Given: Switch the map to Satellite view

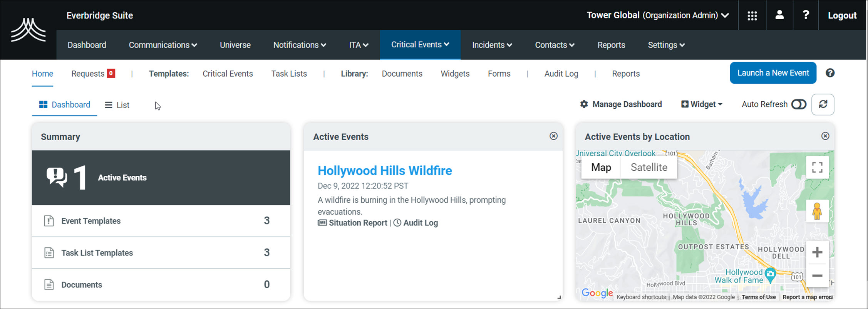Looking at the screenshot, I should point(649,167).
